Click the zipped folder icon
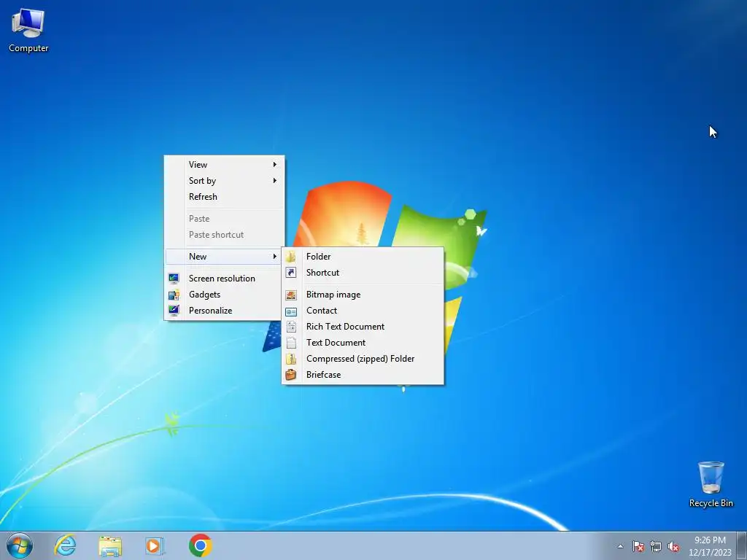 coord(291,359)
